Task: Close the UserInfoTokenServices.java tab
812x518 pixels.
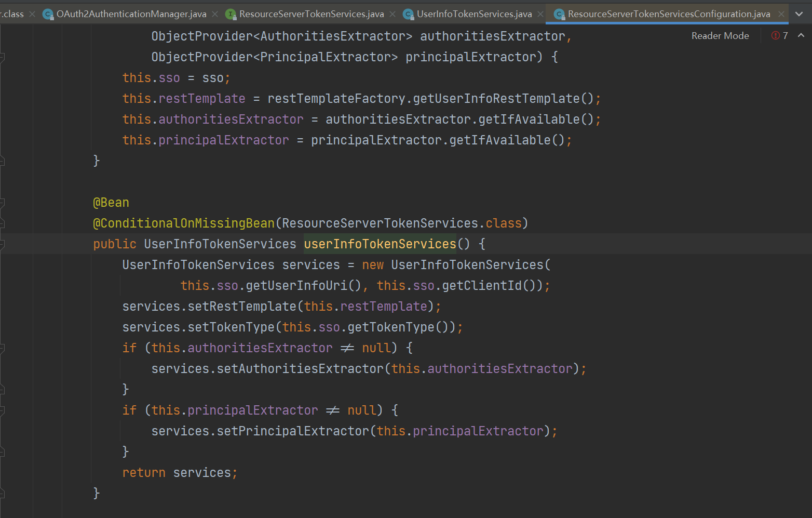Action: 540,14
